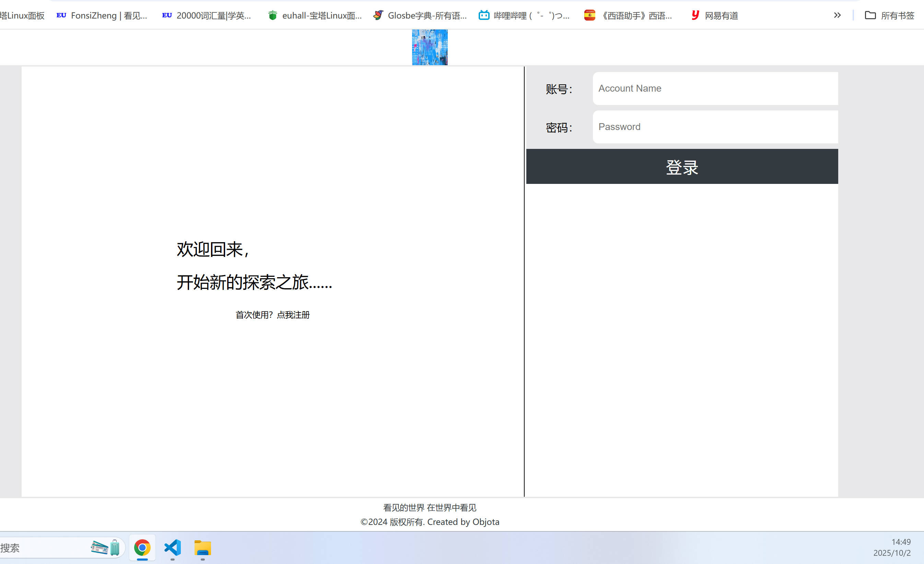This screenshot has height=564, width=924.
Task: Open the 20000词汇量 bookmark
Action: [x=207, y=15]
